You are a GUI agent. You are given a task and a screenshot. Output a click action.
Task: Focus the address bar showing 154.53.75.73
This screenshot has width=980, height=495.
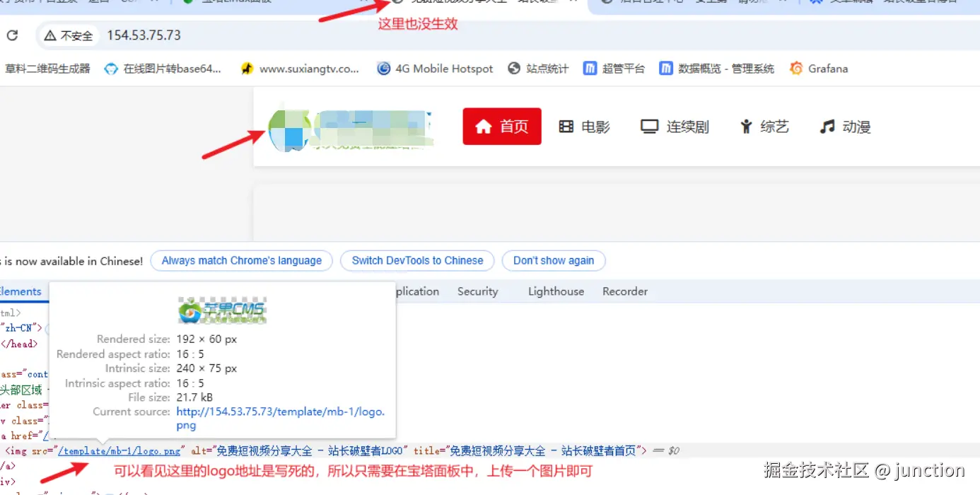[144, 35]
